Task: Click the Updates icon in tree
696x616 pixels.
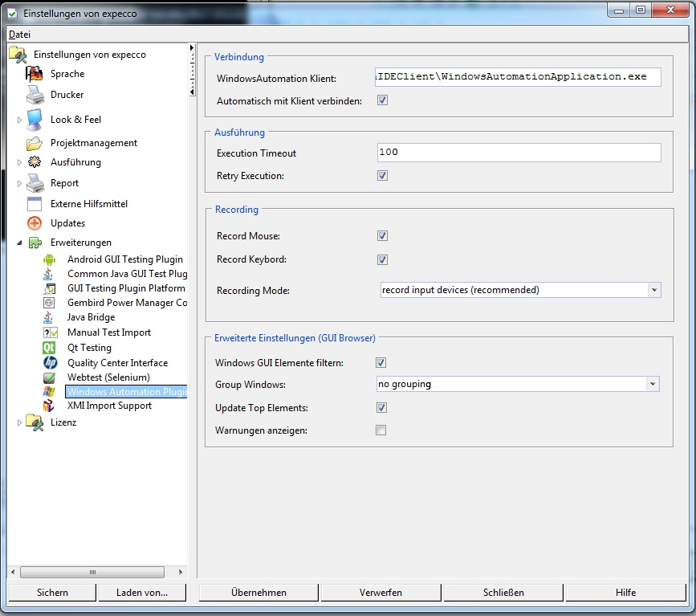Action: 35,223
